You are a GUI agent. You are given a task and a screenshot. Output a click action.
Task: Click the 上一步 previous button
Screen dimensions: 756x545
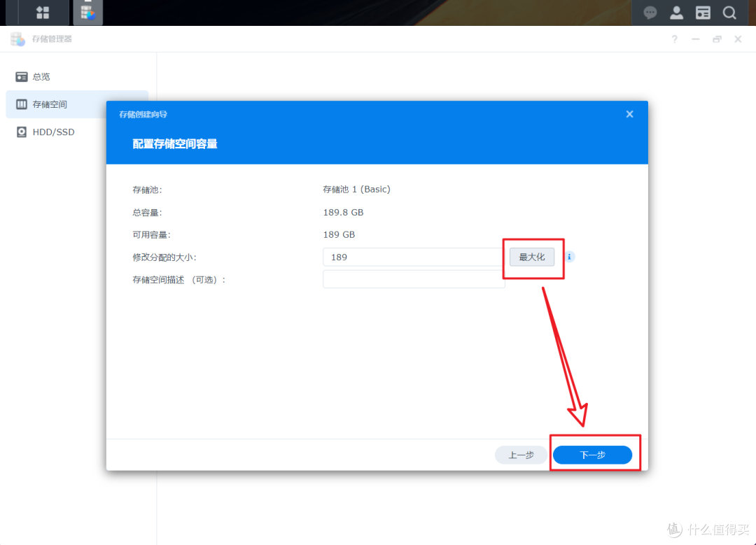pos(521,455)
